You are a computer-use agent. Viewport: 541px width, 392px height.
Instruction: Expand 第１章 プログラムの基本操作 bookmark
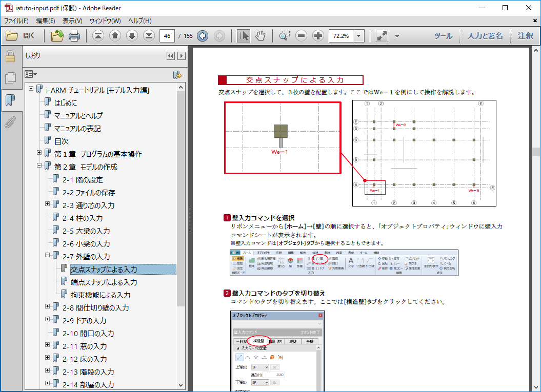click(x=39, y=153)
